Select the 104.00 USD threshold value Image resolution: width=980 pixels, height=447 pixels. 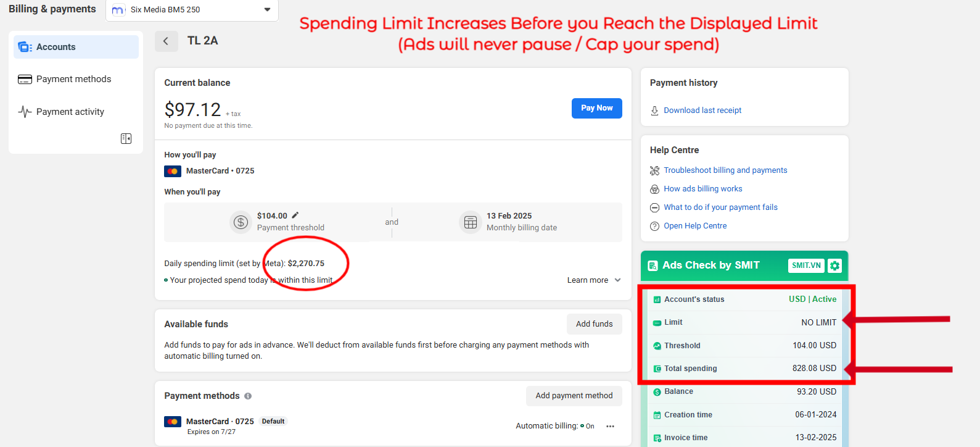pyautogui.click(x=814, y=346)
